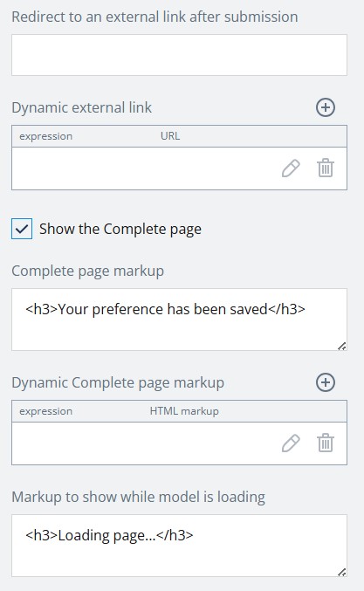Delete the Dynamic Complete page markup row
364x591 pixels.
[326, 443]
